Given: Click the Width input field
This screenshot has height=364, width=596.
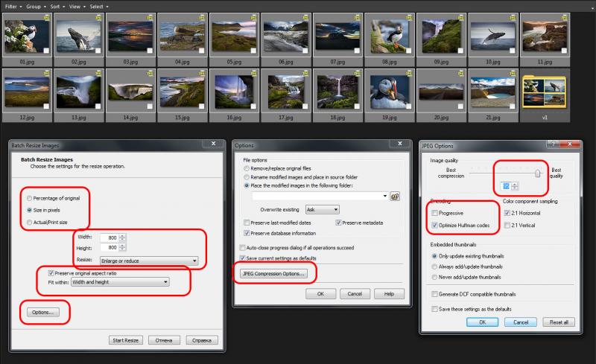Looking at the screenshot, I should tap(110, 237).
